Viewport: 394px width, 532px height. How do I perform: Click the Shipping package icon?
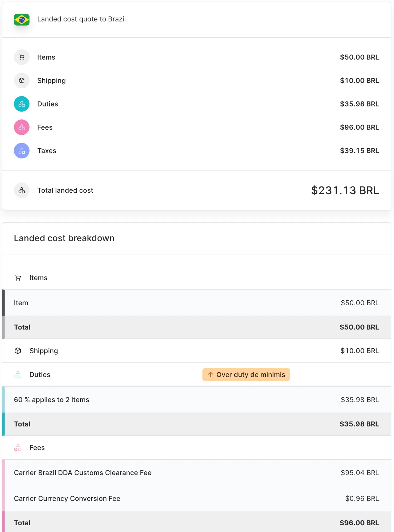(22, 80)
